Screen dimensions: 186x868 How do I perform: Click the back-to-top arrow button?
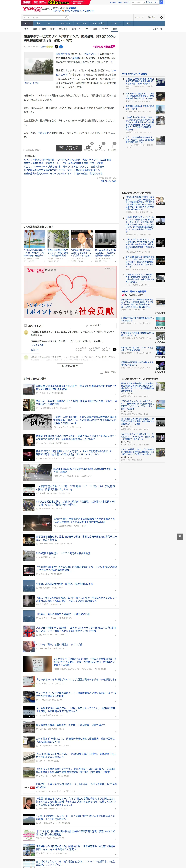pos(180,536)
